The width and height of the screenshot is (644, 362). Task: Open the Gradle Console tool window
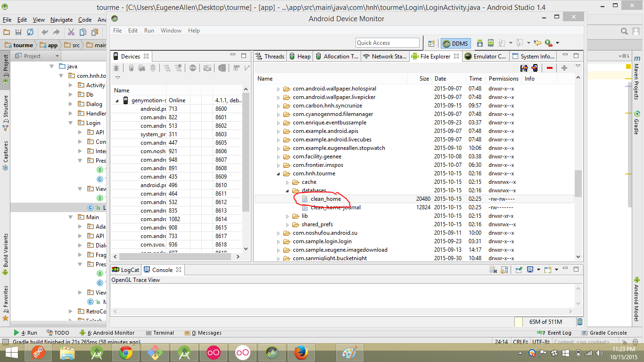pos(604,333)
